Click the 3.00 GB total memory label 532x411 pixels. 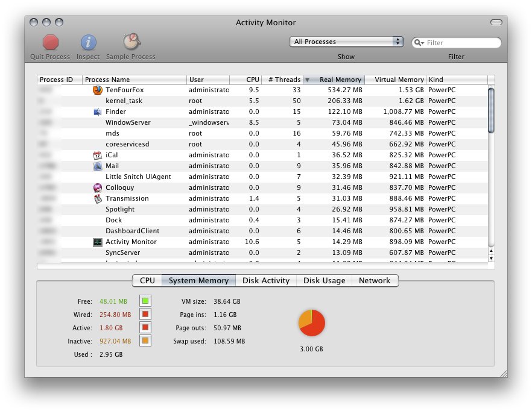[x=311, y=350]
